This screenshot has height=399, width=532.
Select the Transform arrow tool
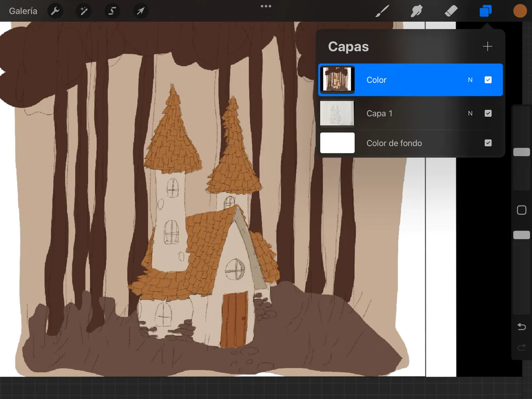[140, 11]
